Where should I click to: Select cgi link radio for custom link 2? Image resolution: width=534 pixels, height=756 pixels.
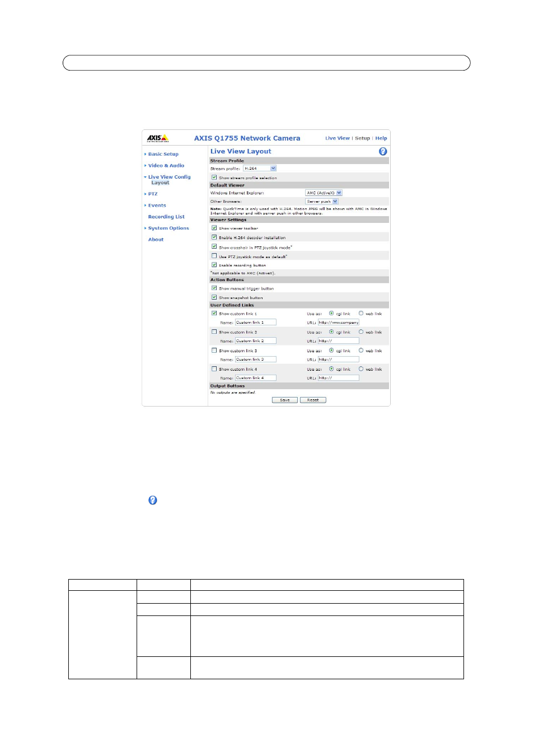click(331, 332)
